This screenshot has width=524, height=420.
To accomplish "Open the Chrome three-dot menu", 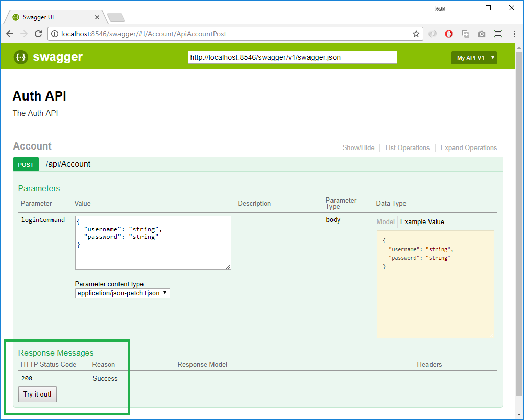I will click(x=514, y=34).
